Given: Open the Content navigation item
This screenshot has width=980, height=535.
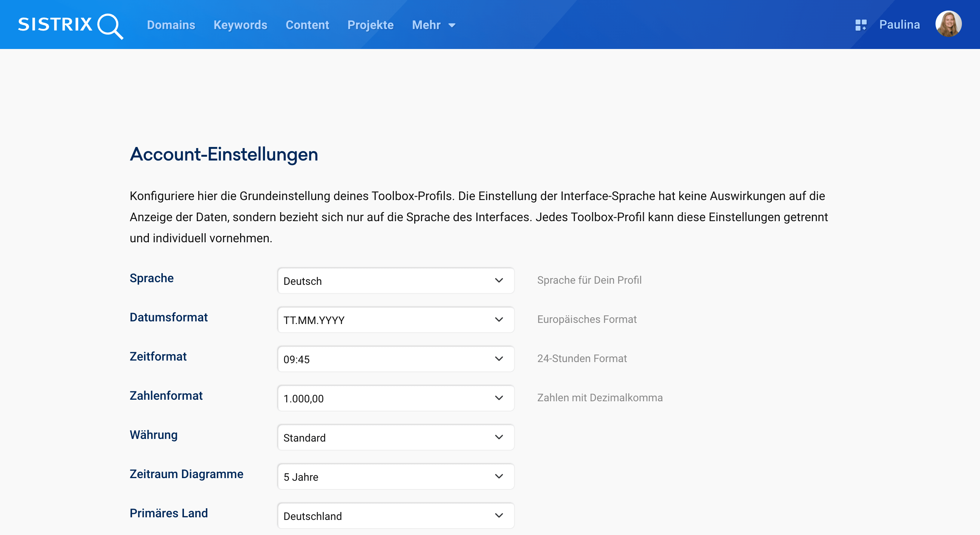Looking at the screenshot, I should click(x=307, y=25).
